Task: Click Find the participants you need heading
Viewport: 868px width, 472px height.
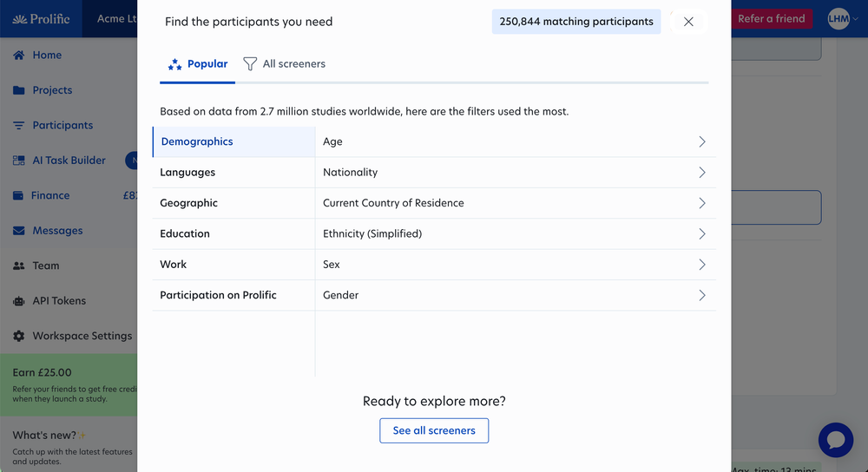Action: 248,22
